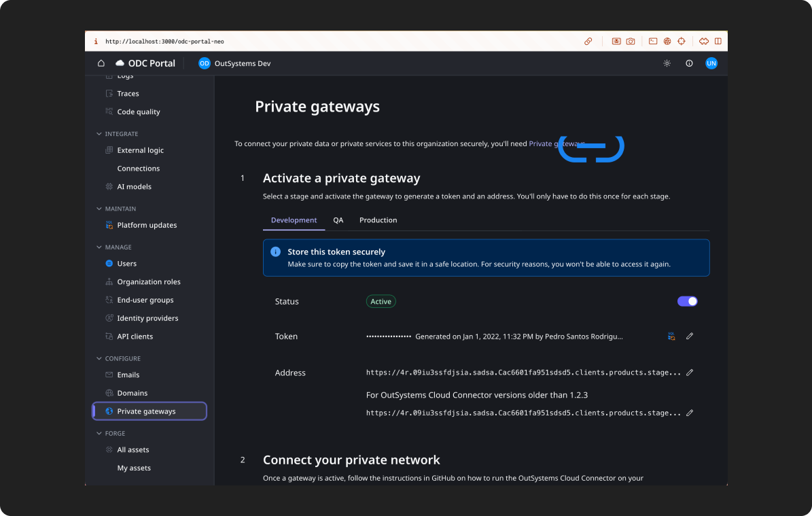The image size is (812, 516).
Task: Follow the Private gateways link in the description
Action: click(557, 143)
